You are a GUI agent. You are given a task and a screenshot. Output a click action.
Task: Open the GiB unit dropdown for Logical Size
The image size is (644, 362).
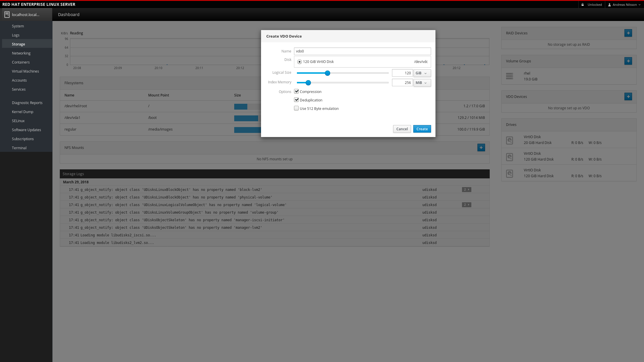coord(422,73)
